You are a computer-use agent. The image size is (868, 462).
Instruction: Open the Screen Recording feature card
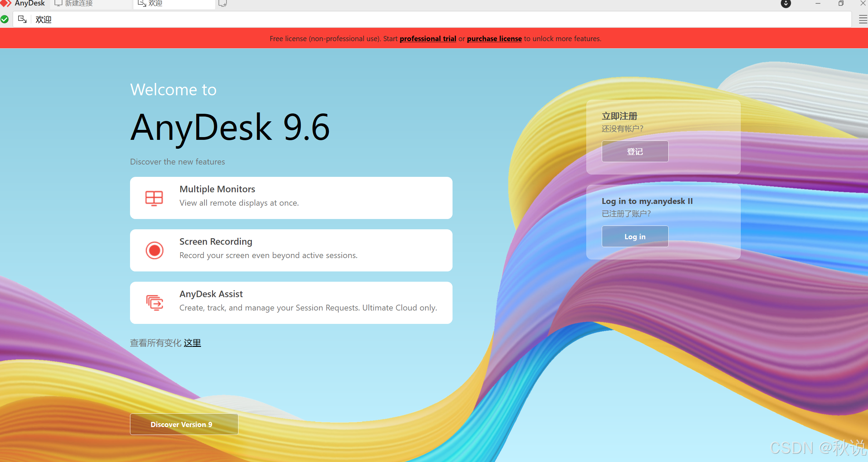291,250
